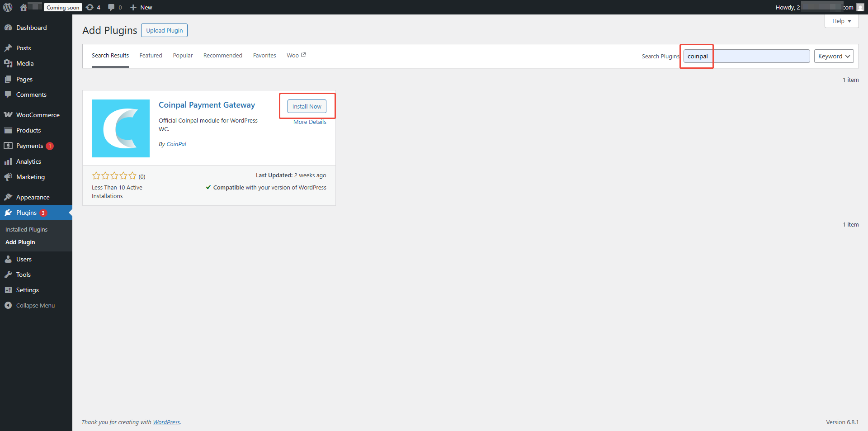Click the Upload Plugin button

click(x=164, y=30)
